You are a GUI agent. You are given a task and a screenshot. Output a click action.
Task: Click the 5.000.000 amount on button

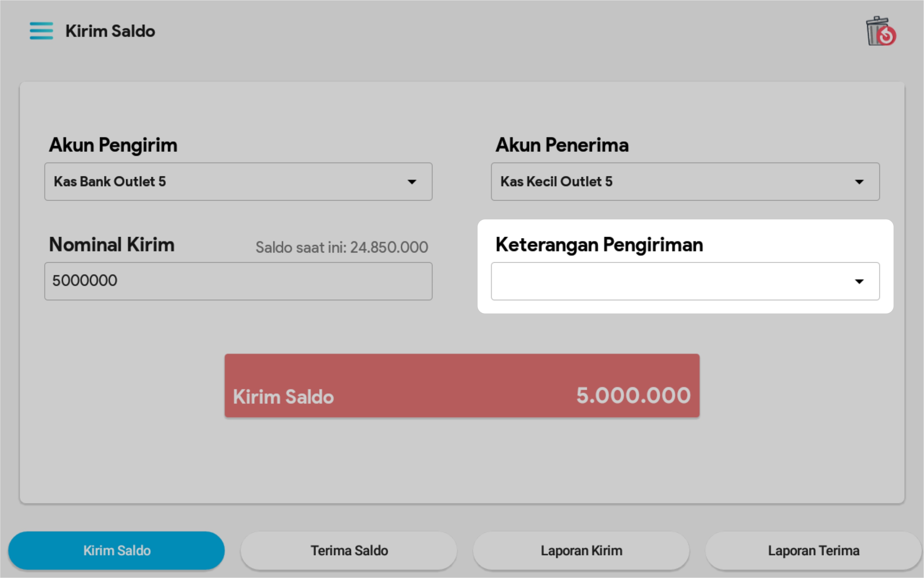(x=633, y=395)
